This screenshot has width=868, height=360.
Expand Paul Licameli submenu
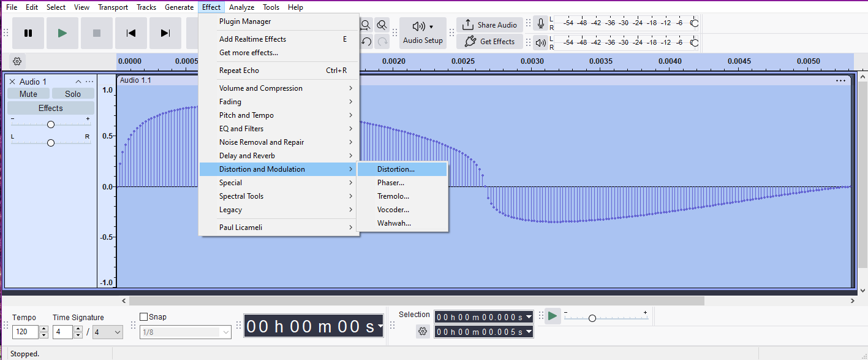(x=279, y=228)
